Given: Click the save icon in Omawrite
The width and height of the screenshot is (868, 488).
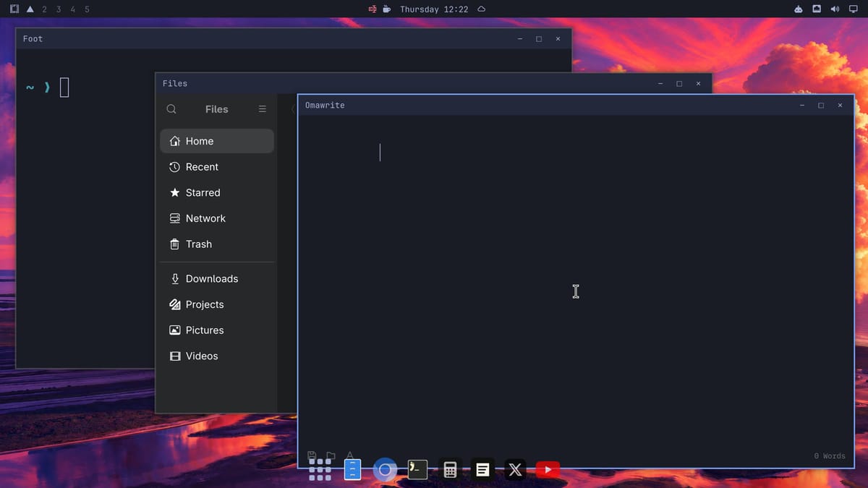Looking at the screenshot, I should [312, 455].
